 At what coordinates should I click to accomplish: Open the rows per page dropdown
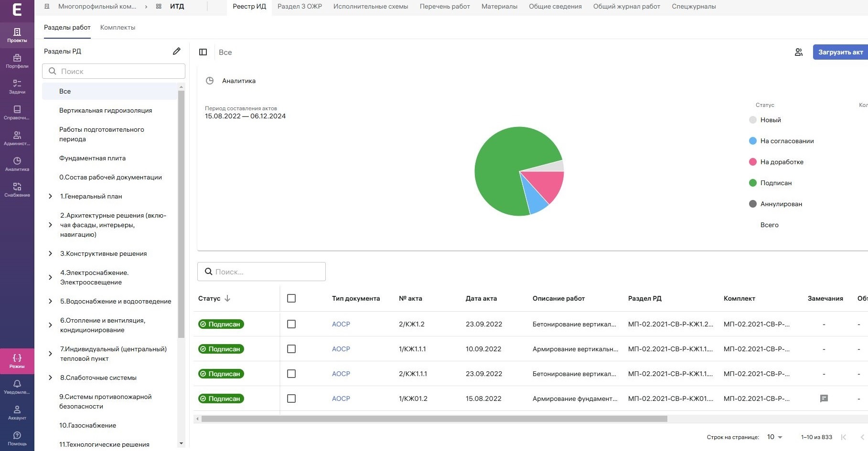pyautogui.click(x=774, y=437)
